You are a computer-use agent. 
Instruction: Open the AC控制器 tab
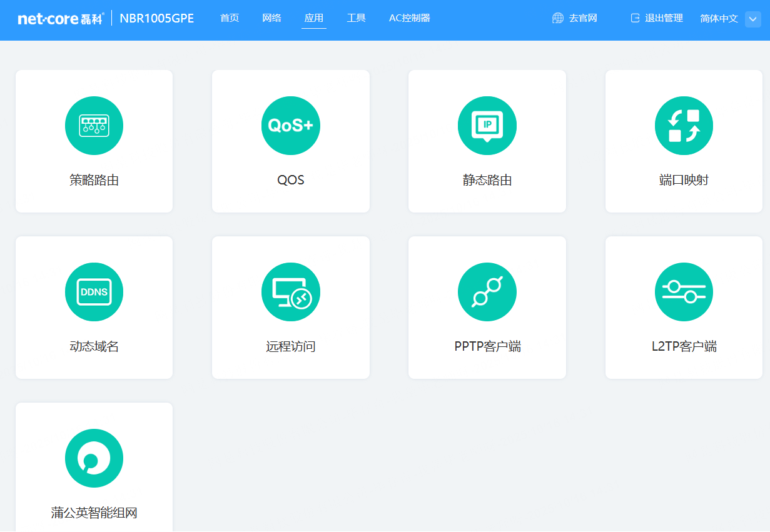tap(410, 18)
